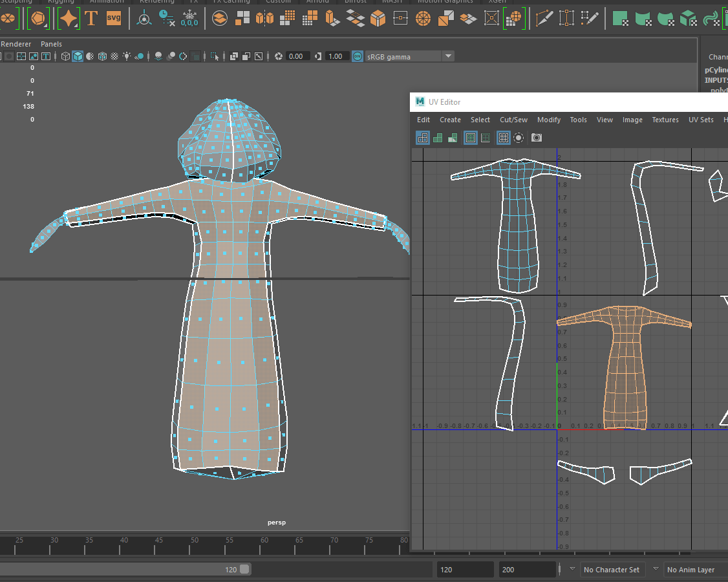The image size is (728, 582).
Task: Click the orange circularize wheel shelf icon
Action: 423,19
